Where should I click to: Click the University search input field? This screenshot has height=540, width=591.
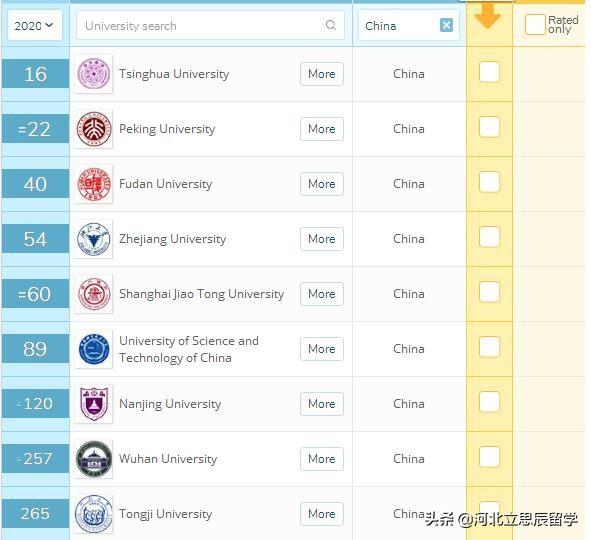[x=210, y=26]
